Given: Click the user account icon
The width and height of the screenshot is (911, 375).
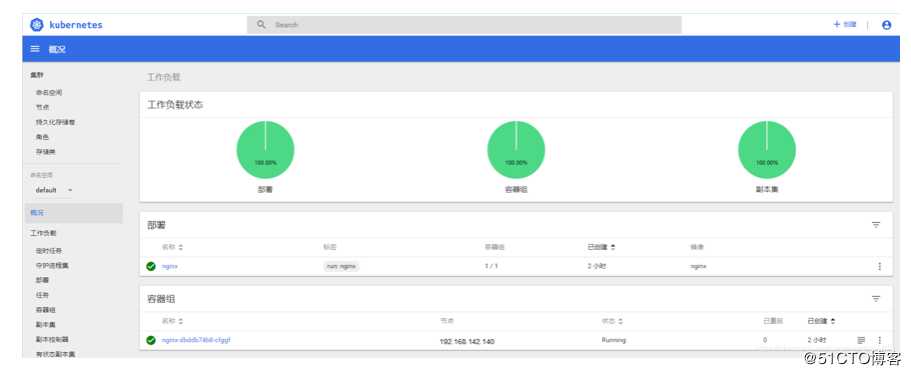Looking at the screenshot, I should pyautogui.click(x=886, y=25).
